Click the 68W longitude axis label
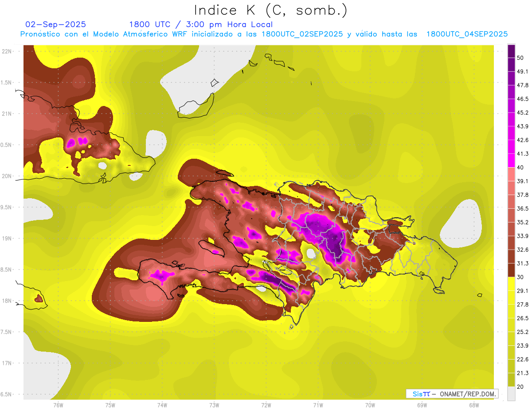Viewport: 532px width, 411px height. tap(473, 405)
